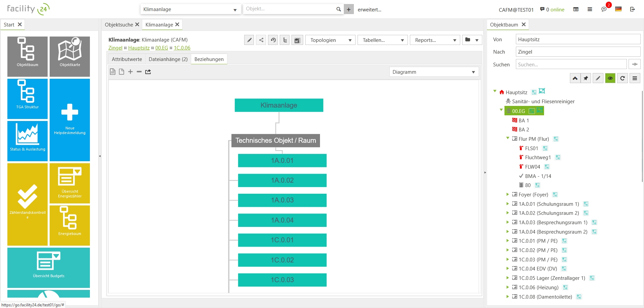Screen dimensions: 644x308
Task: Click the plus icon in the diagram toolbar
Action: (x=130, y=71)
